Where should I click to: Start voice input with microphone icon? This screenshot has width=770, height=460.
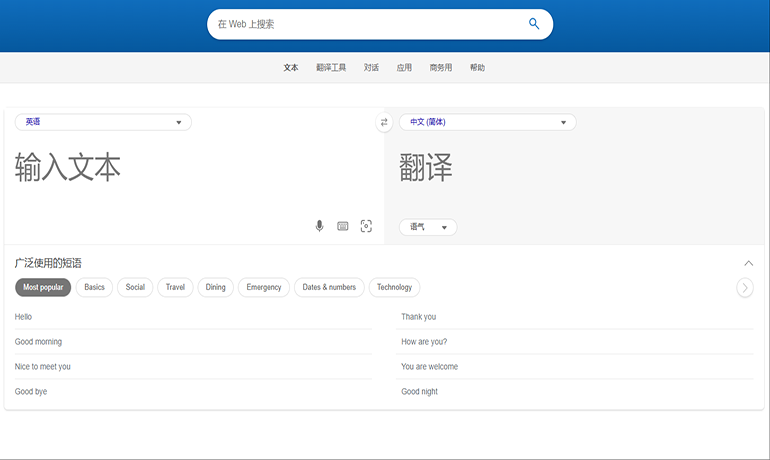point(320,226)
